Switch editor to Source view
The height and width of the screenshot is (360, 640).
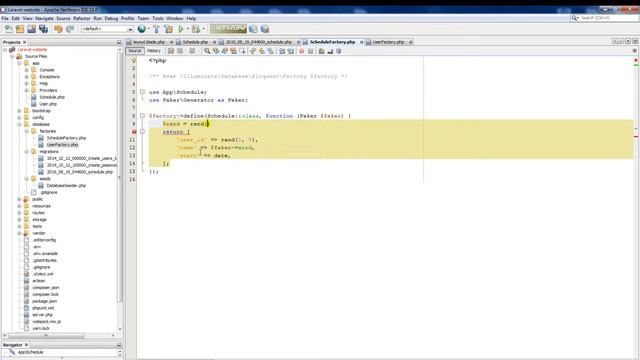click(134, 51)
